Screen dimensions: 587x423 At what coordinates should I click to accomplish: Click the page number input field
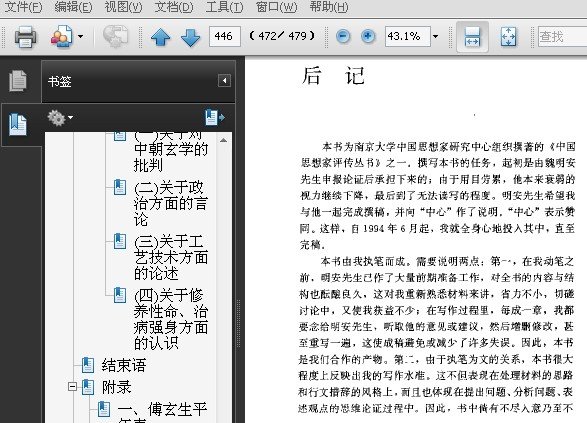tap(225, 36)
